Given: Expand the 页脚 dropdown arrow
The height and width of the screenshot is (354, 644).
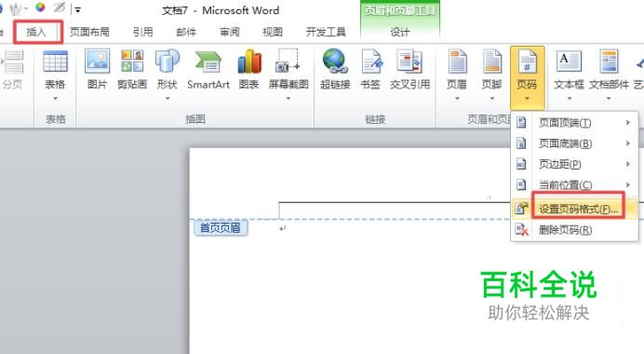Looking at the screenshot, I should click(x=492, y=99).
